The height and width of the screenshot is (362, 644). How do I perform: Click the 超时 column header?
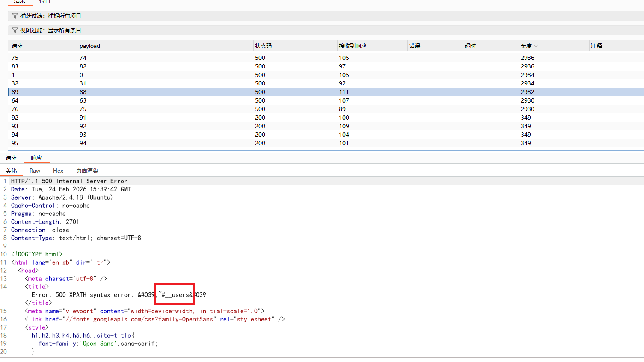(x=470, y=46)
